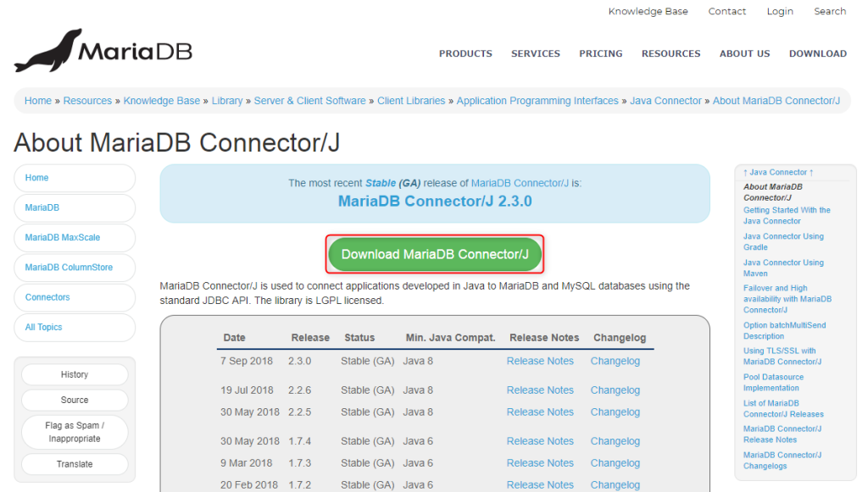Open Application Programming Interfaces breadcrumb
The width and height of the screenshot is (868, 492).
click(537, 101)
